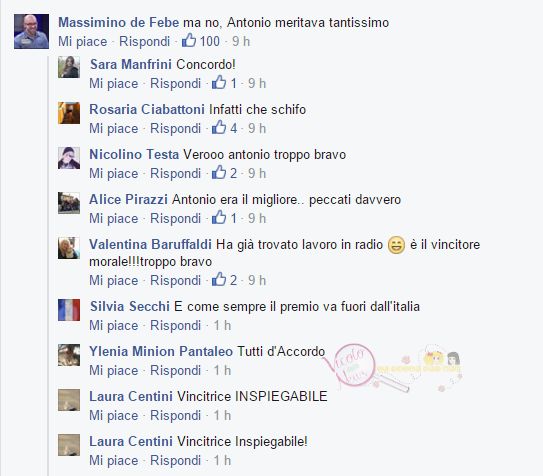Like Massimino de Febe's comment via Mi piace
543x476 pixels.
pos(83,41)
